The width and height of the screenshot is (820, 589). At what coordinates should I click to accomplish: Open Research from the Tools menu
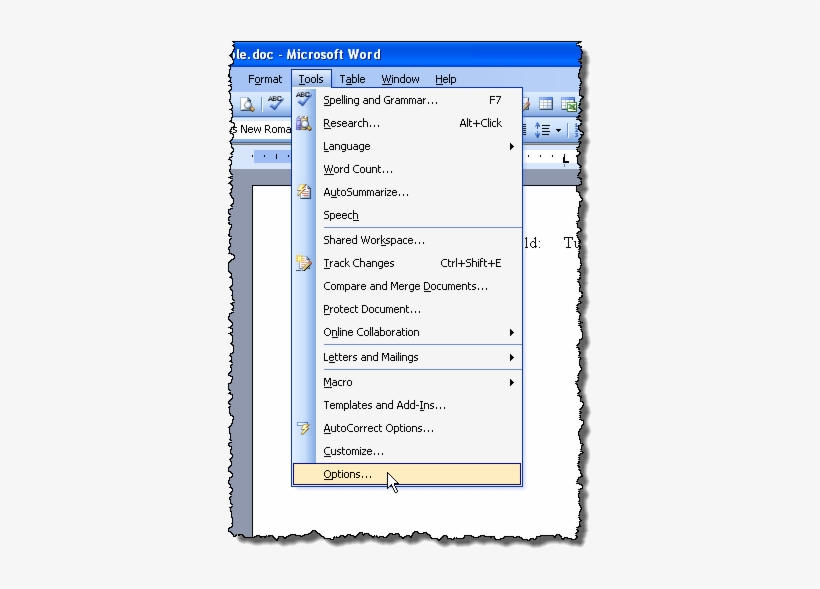point(351,123)
